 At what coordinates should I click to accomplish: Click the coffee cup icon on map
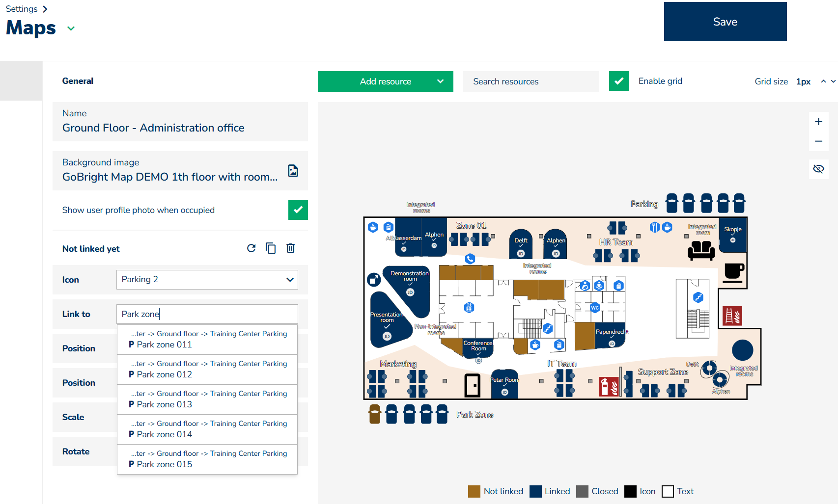pyautogui.click(x=734, y=272)
